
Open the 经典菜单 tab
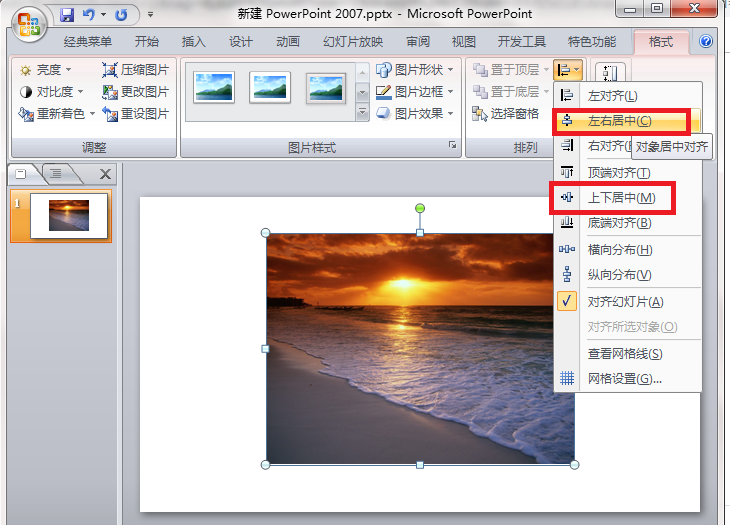(x=88, y=42)
